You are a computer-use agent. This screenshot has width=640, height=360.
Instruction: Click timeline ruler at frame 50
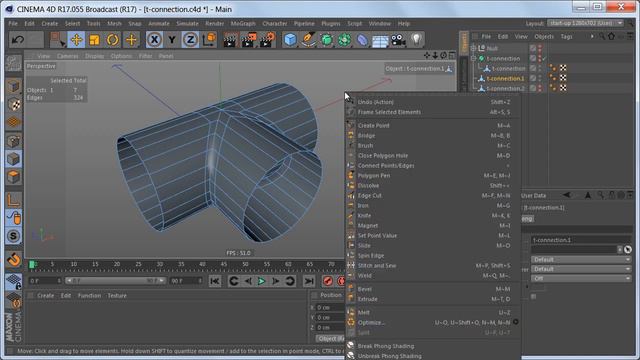[245, 264]
